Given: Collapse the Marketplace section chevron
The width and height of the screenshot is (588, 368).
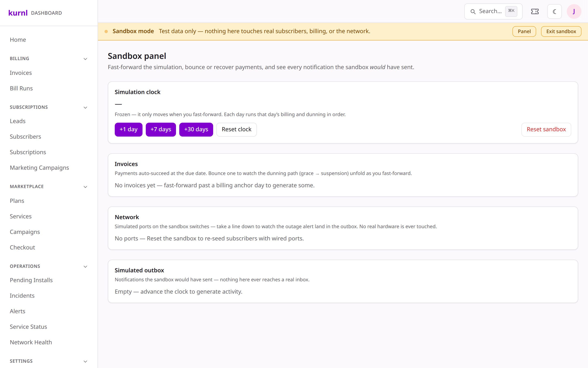Looking at the screenshot, I should coord(85,187).
